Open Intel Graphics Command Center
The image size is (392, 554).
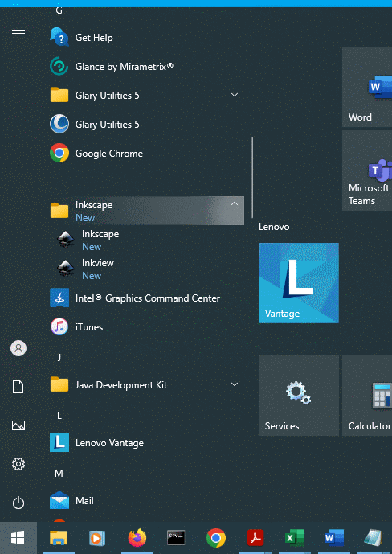tap(146, 298)
